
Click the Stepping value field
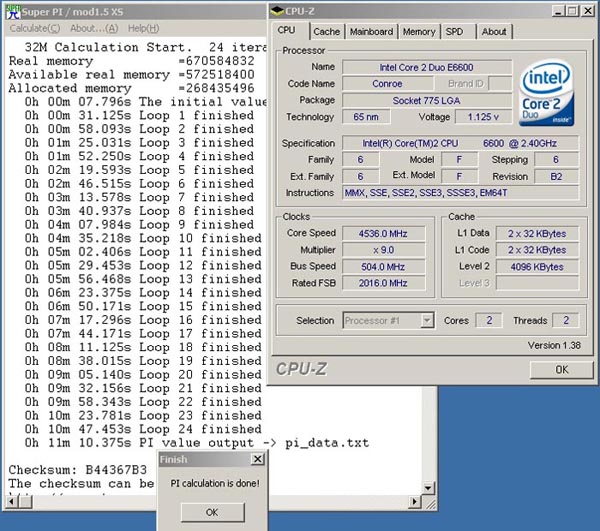(x=556, y=160)
